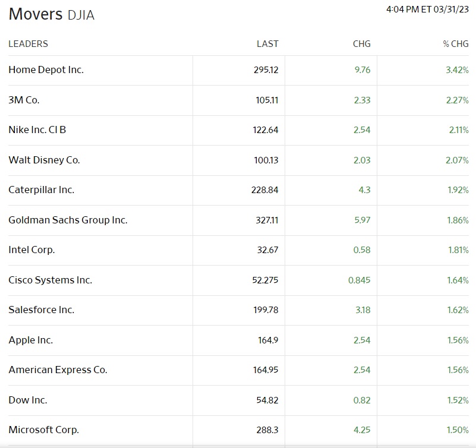Select Nike percent change 2.11%

[x=459, y=130]
